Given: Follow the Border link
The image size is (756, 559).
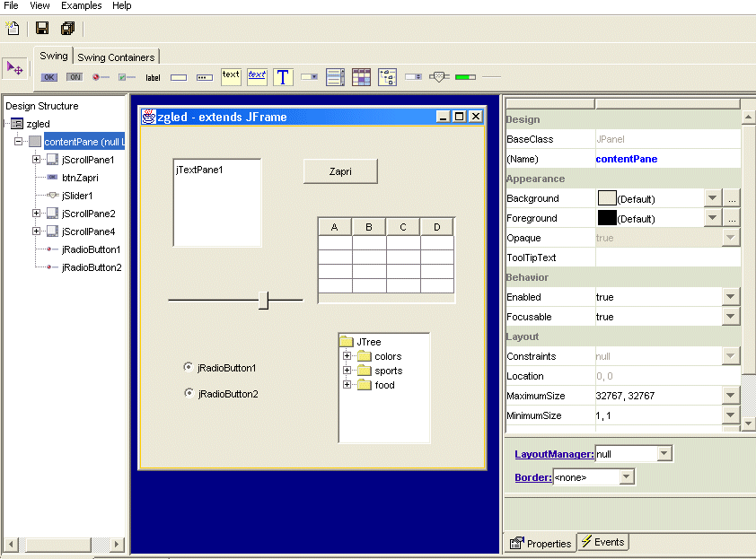Looking at the screenshot, I should point(533,477).
